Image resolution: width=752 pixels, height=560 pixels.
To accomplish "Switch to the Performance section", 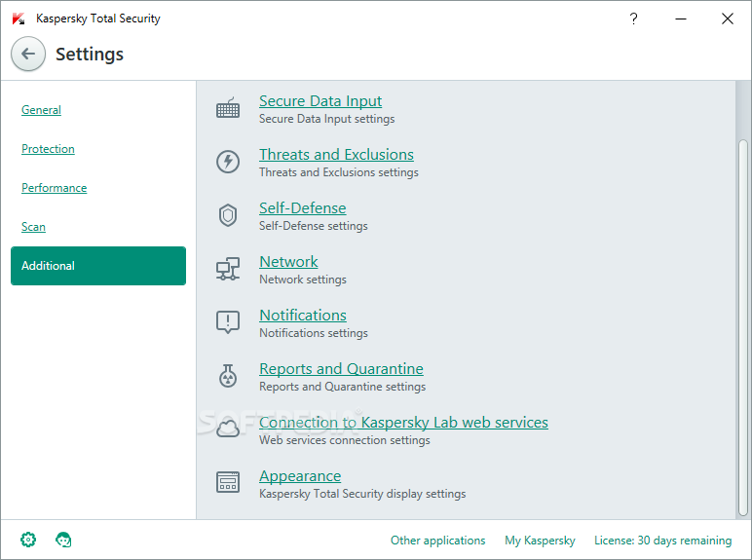I will pos(55,187).
